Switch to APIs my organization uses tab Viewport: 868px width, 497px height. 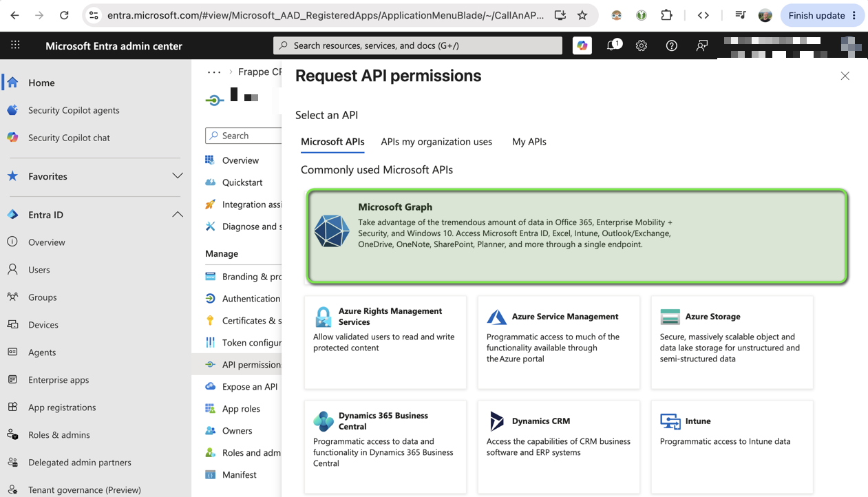pyautogui.click(x=436, y=142)
